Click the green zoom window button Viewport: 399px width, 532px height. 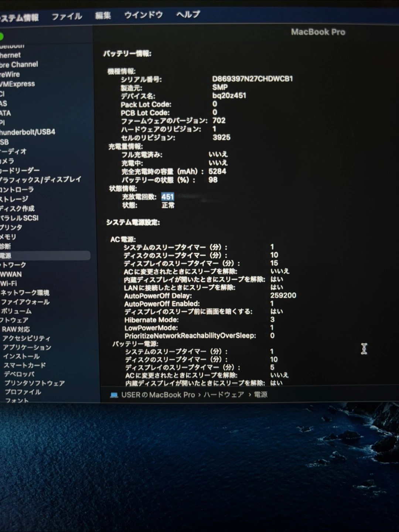1,37
